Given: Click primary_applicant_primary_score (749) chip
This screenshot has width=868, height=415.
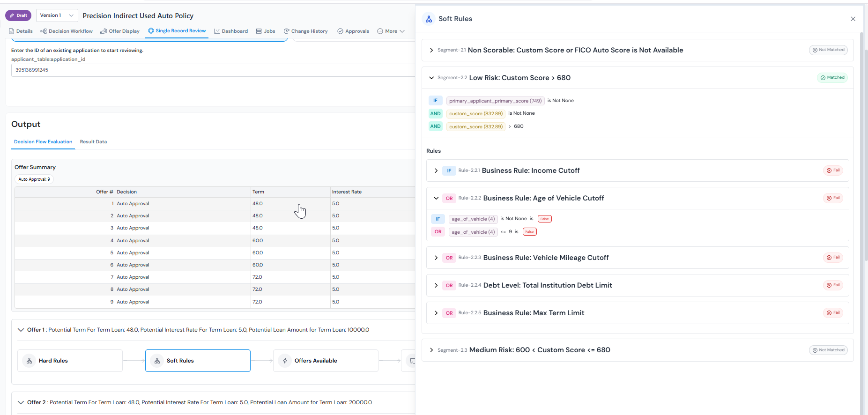Looking at the screenshot, I should pos(495,101).
